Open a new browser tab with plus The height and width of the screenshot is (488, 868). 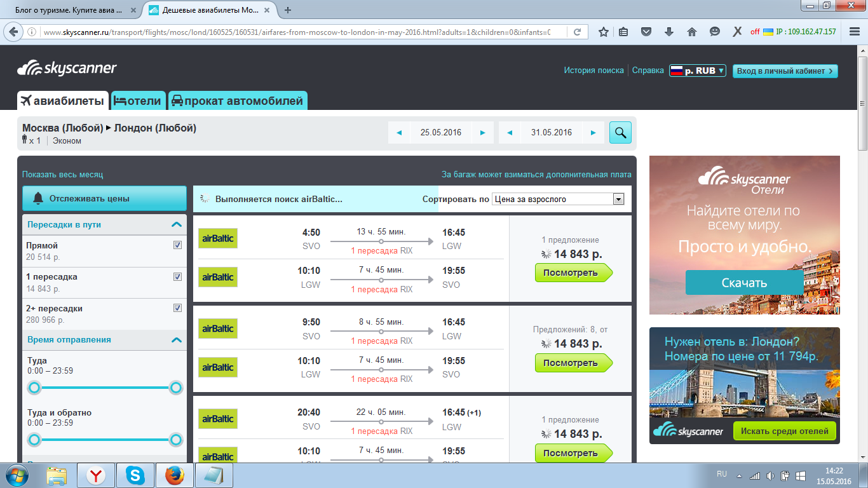[288, 10]
